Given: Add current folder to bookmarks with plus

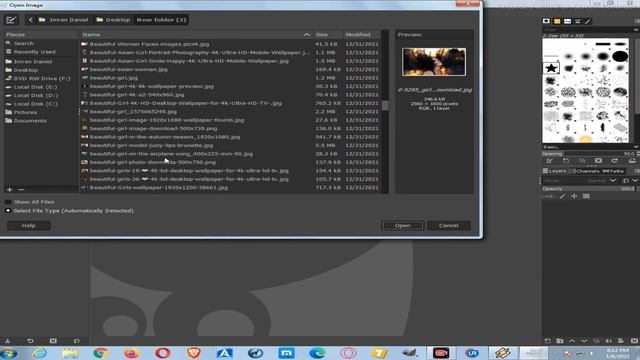Looking at the screenshot, I should (9, 189).
